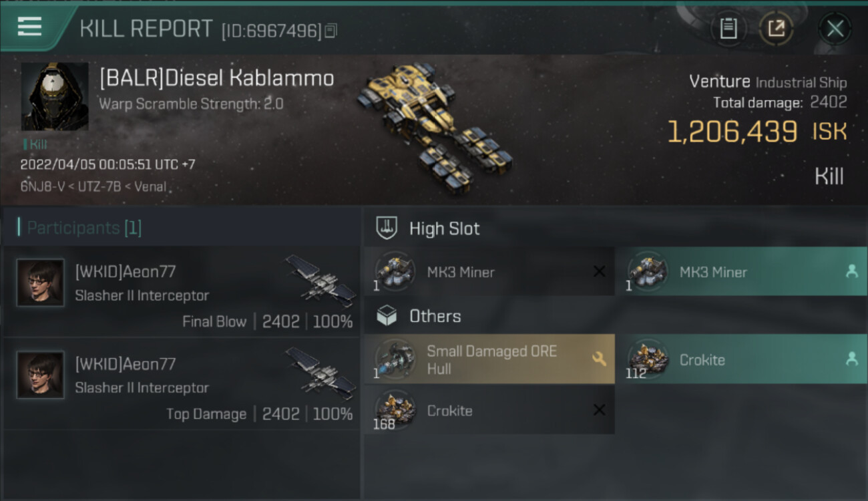
Task: Open the hamburger menu
Action: 29,27
